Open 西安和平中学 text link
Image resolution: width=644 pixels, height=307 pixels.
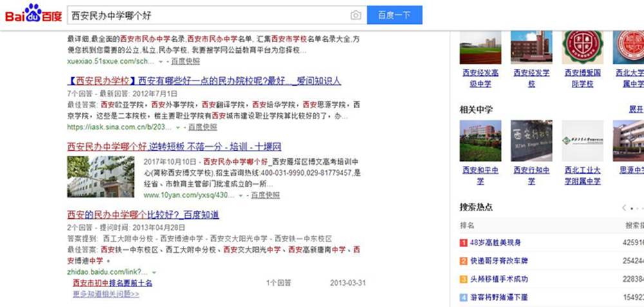480,176
